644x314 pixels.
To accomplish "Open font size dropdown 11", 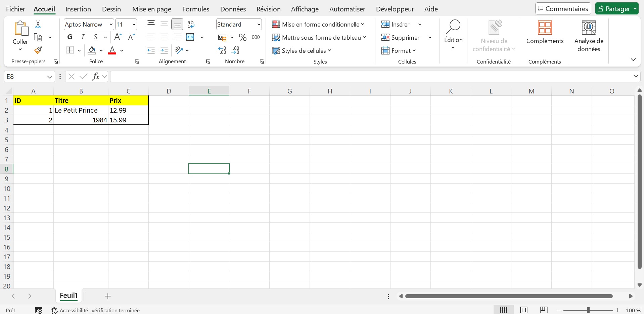I will [x=134, y=24].
